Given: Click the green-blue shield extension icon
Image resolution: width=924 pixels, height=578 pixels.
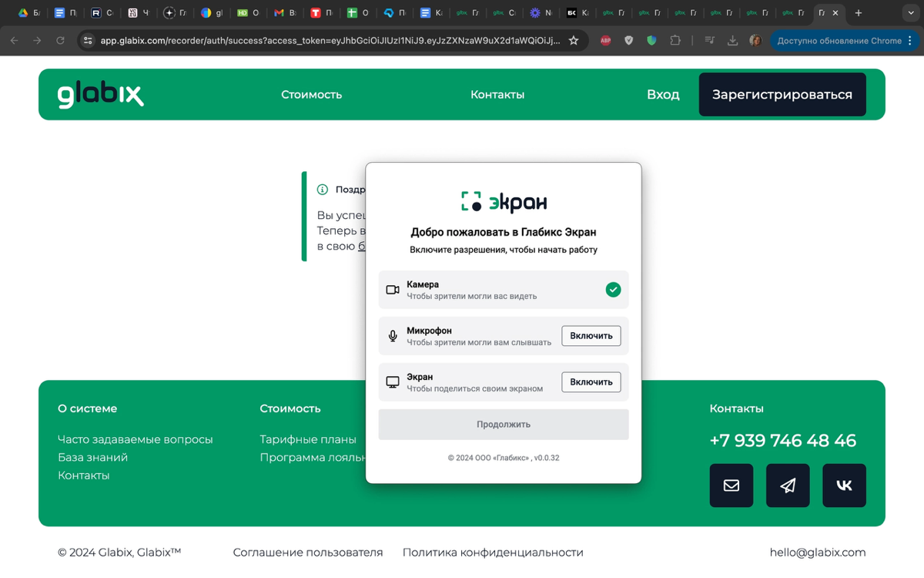Looking at the screenshot, I should point(652,41).
